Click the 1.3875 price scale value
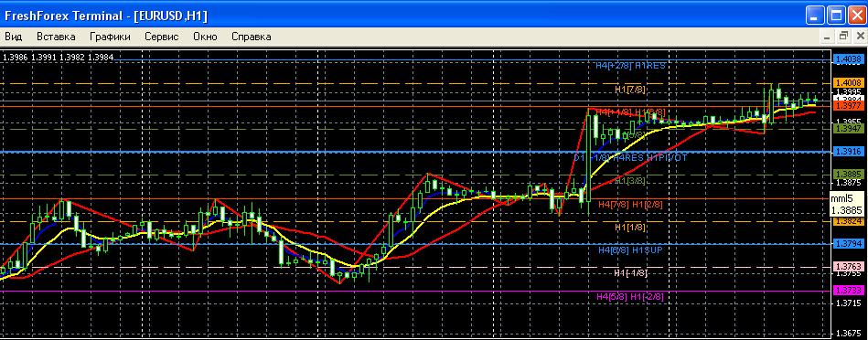This screenshot has height=340, width=868. point(850,183)
